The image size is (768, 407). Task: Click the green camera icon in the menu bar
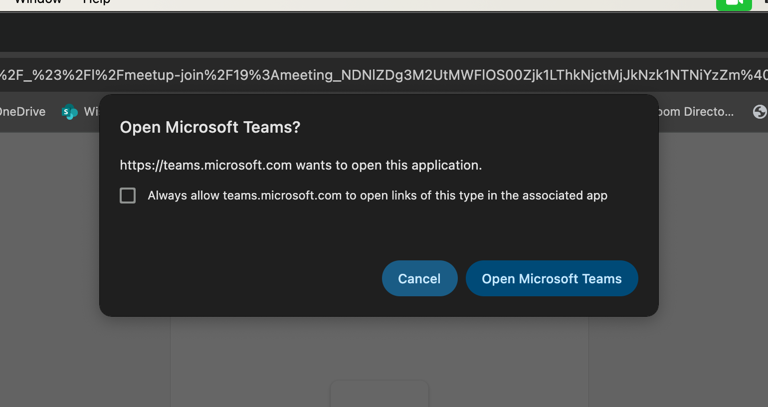point(733,3)
